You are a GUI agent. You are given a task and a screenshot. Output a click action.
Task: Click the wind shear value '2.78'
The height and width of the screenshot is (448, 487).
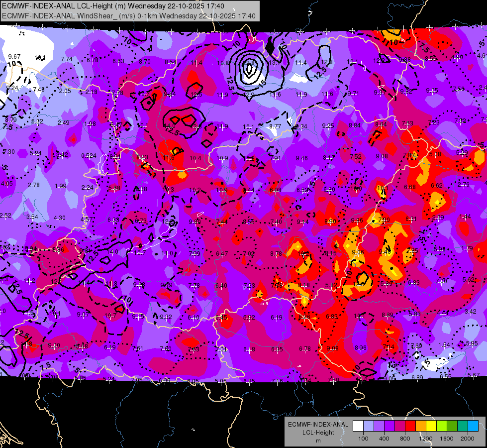click(33, 185)
